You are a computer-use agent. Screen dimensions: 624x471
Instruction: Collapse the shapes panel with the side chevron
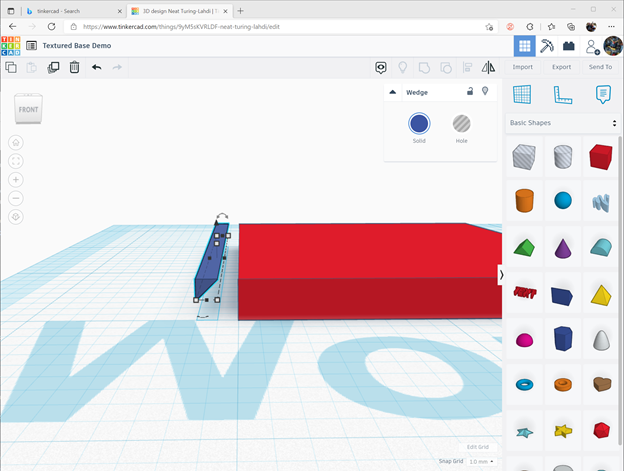coord(501,275)
